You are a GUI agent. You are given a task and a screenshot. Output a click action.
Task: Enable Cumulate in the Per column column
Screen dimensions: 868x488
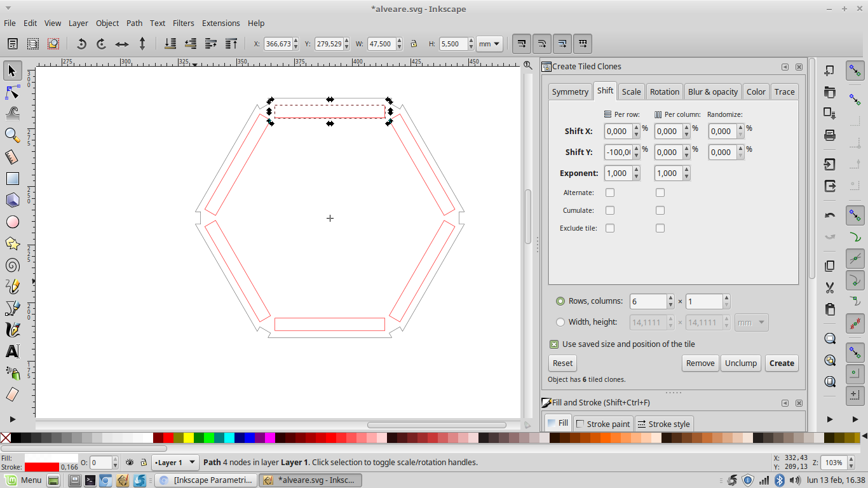[x=660, y=210]
